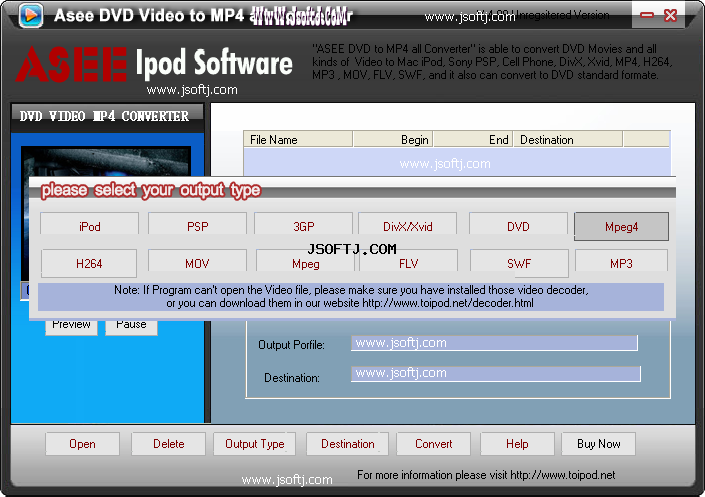Image resolution: width=705 pixels, height=497 pixels.
Task: Select MOV as output type
Action: point(197,262)
